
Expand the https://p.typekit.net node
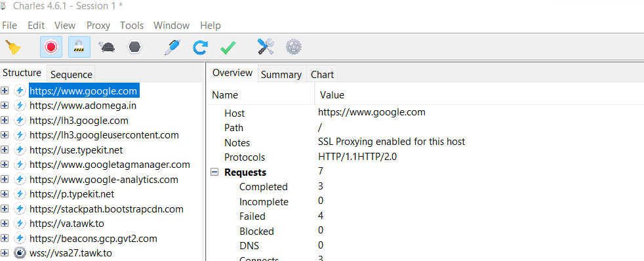[x=5, y=194]
